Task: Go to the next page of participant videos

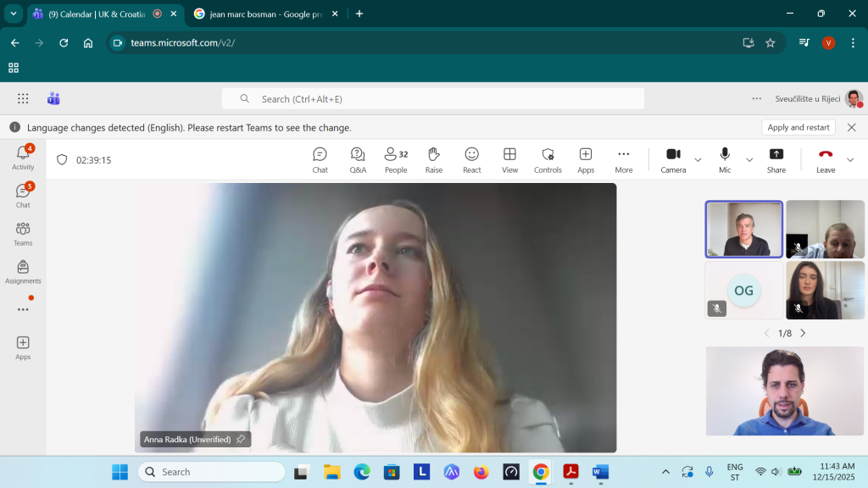Action: point(803,333)
